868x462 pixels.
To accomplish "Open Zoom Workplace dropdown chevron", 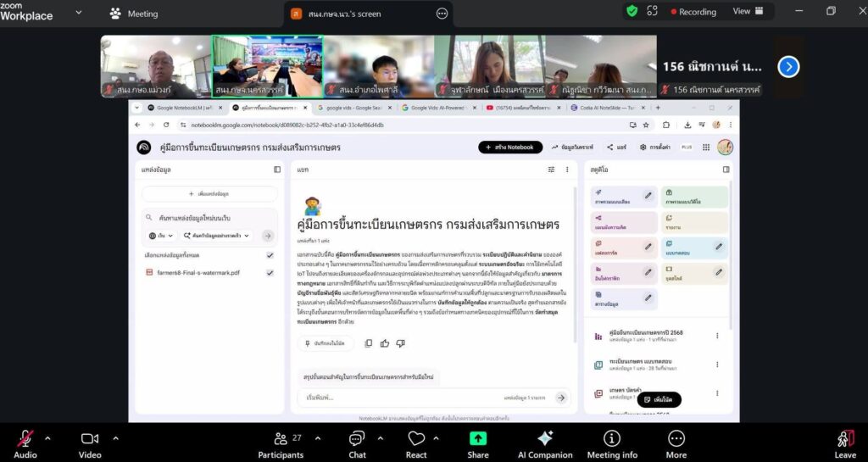I will point(79,13).
